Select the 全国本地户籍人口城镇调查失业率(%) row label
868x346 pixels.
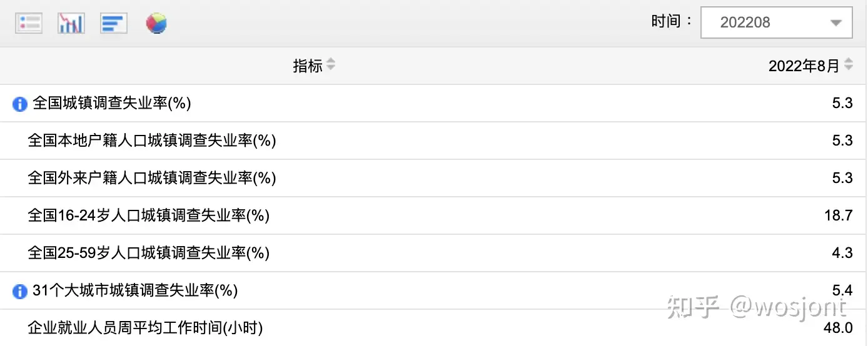click(152, 141)
